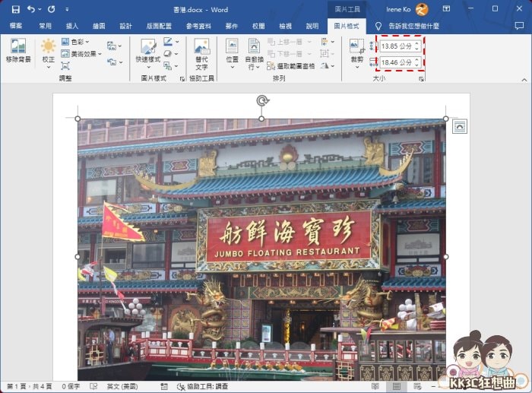Collapse the ribbon with the chevron

coord(524,80)
